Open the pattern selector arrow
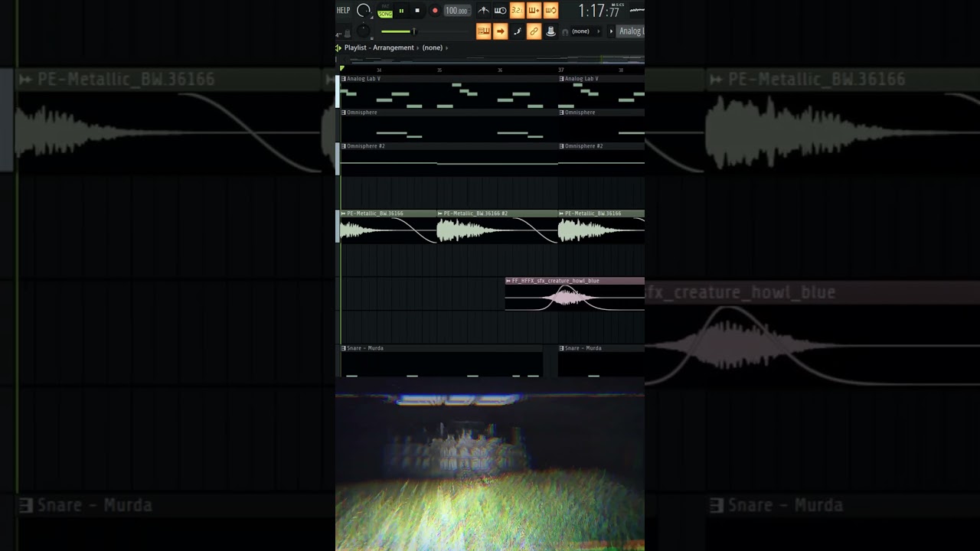Image resolution: width=980 pixels, height=551 pixels. [x=611, y=31]
